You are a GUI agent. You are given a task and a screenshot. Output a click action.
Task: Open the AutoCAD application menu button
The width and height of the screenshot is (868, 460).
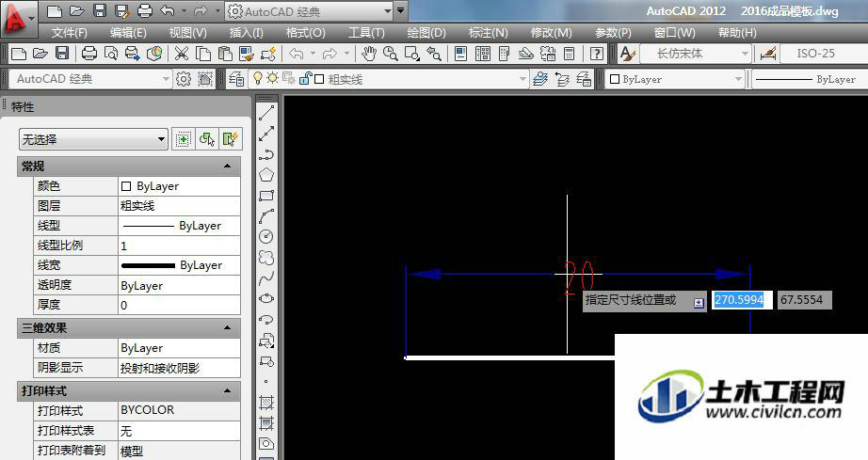[18, 17]
